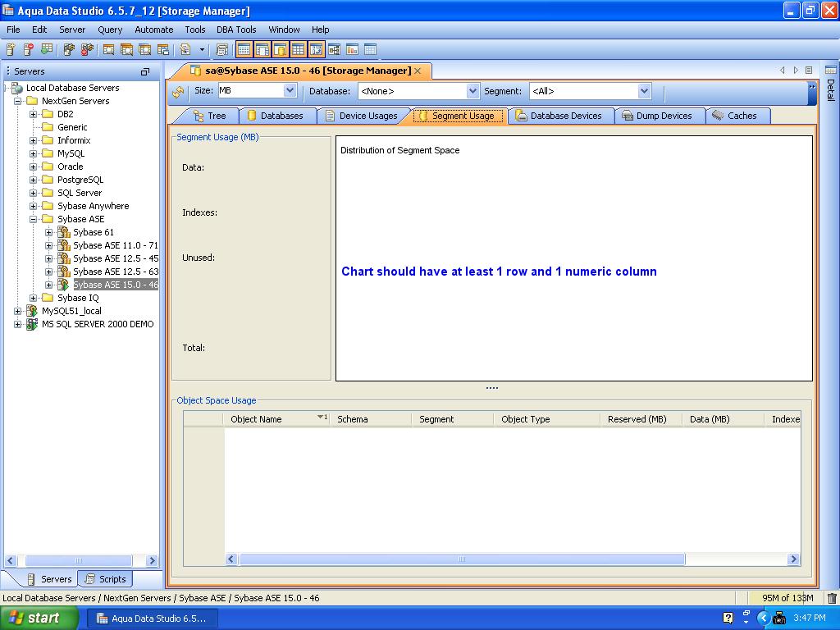Expand the Sybase ASE 15.0 - 46 node
Image resolution: width=840 pixels, height=630 pixels.
point(48,285)
